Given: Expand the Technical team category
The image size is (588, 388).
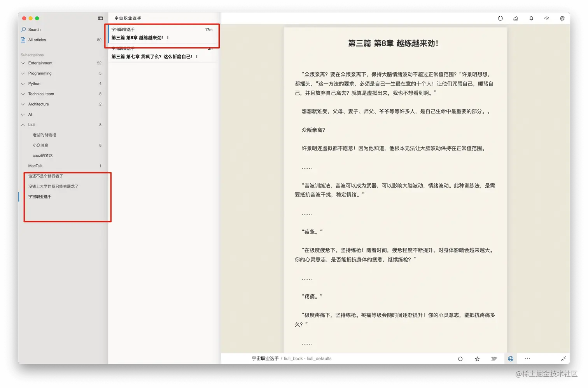Looking at the screenshot, I should (x=23, y=94).
